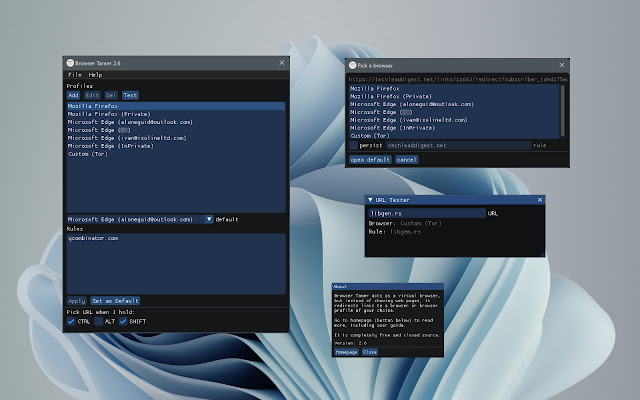Select Microsoft Edge (InPrivate) in the Profiles list
This screenshot has width=640, height=400.
[176, 146]
